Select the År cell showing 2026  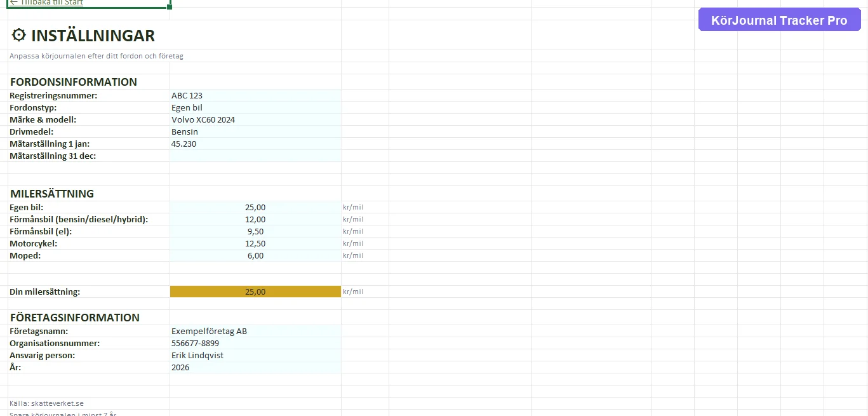point(255,368)
